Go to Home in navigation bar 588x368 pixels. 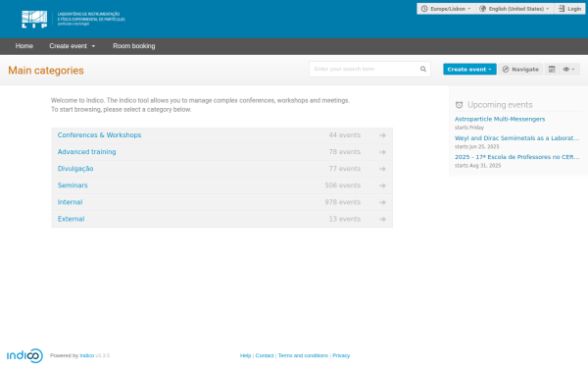(24, 46)
